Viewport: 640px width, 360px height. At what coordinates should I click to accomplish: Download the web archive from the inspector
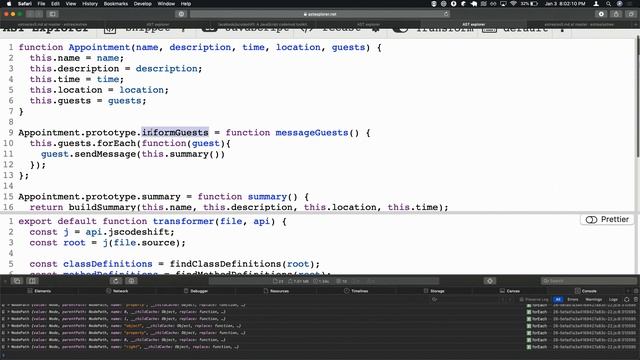point(131,281)
